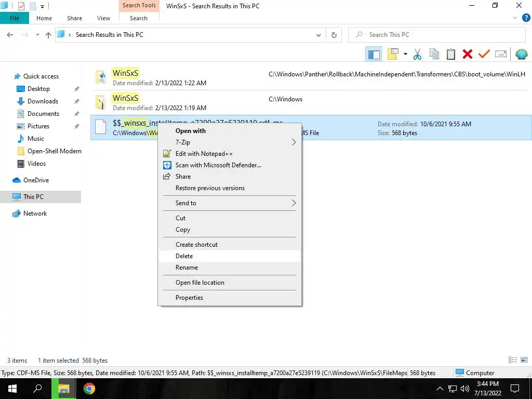
Task: Refresh the search results
Action: [x=334, y=35]
